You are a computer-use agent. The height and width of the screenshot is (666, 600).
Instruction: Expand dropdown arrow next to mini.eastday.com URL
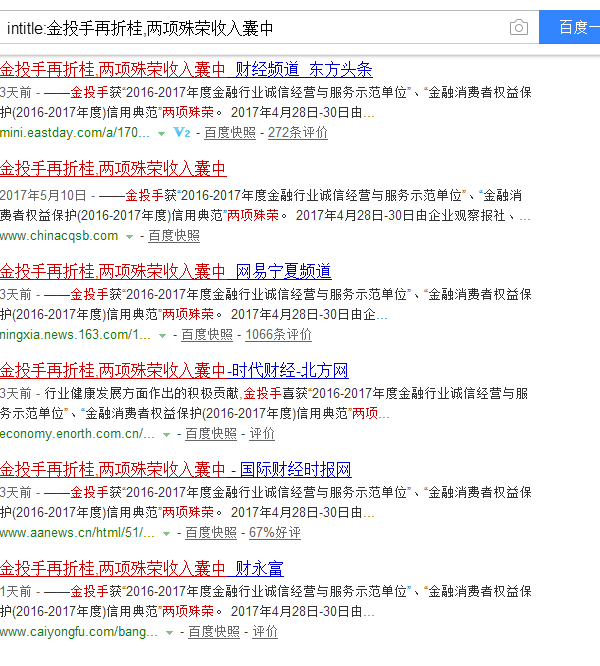(x=161, y=134)
